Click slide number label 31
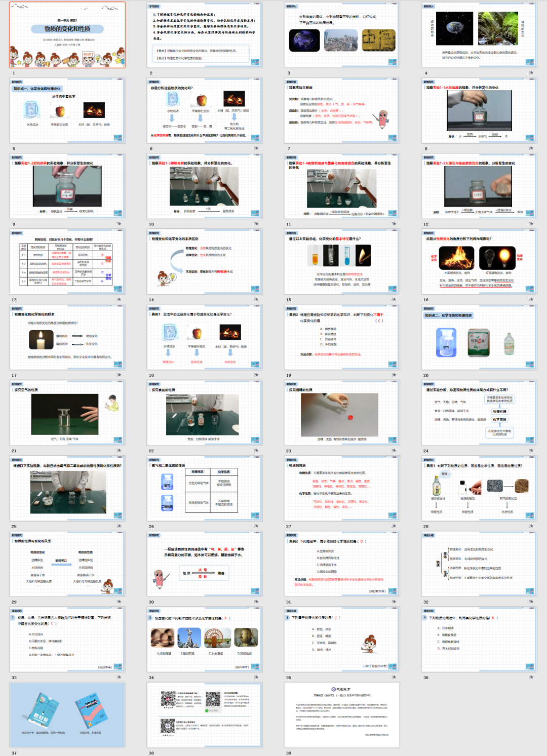 point(289,602)
